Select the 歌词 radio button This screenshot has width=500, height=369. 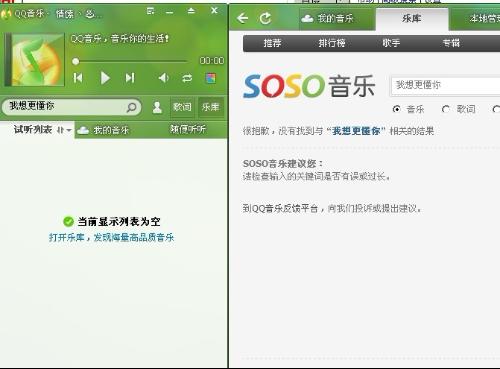pos(446,109)
